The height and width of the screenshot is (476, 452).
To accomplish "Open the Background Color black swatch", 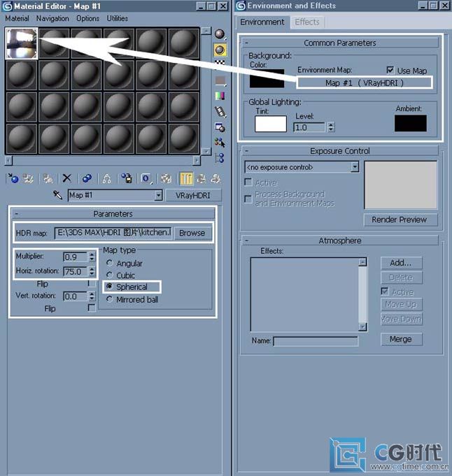I will [267, 78].
